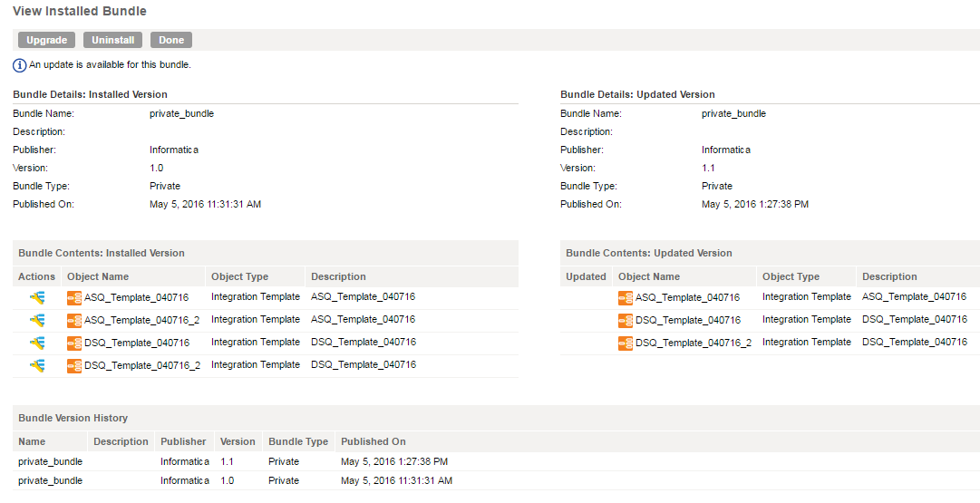Click updated bundle name private_bundle value

(733, 113)
